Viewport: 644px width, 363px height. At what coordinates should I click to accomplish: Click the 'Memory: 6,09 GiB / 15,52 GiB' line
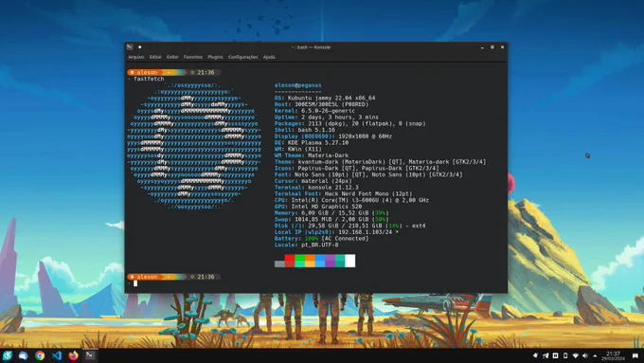click(x=331, y=213)
